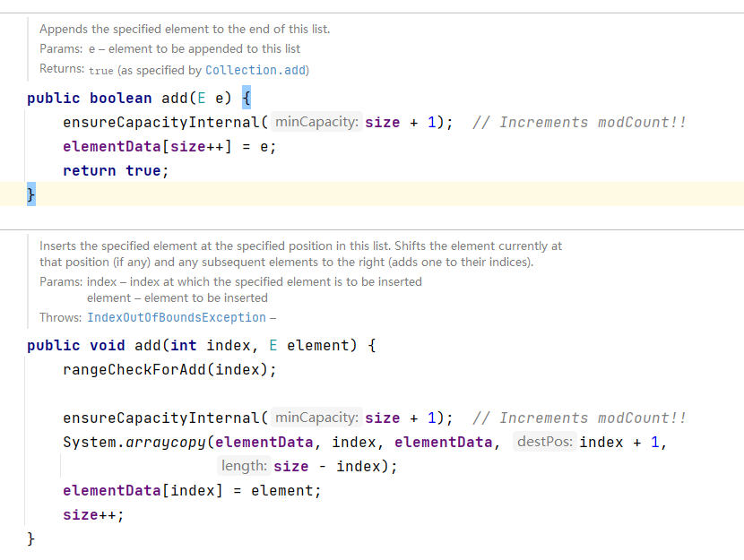Click 'minCapacity:' hint in boolean add method
This screenshot has width=744, height=560.
pos(317,122)
